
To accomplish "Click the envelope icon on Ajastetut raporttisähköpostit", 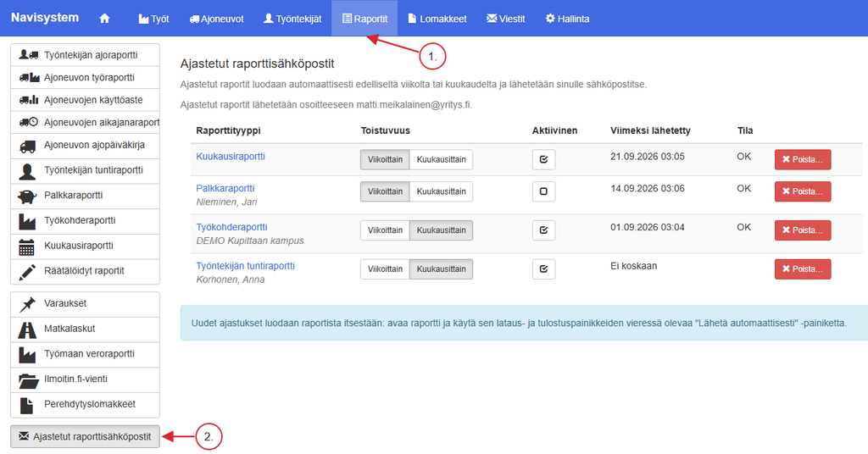I will coord(24,435).
